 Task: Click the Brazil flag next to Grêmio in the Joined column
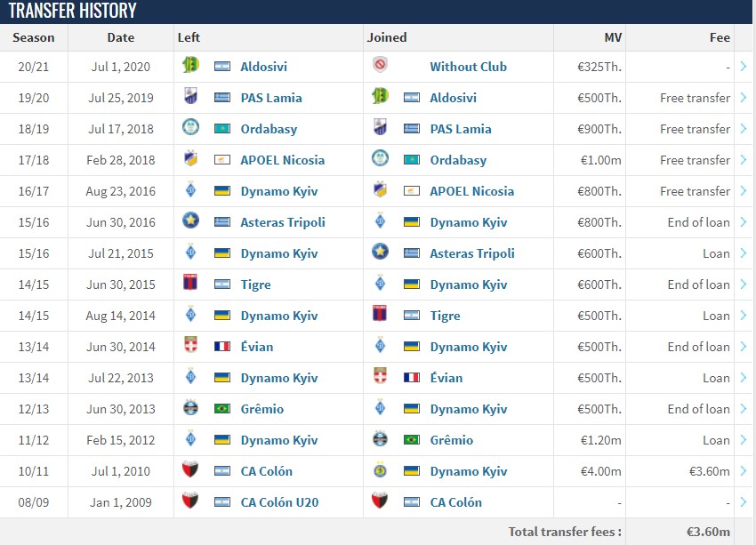[x=411, y=439]
